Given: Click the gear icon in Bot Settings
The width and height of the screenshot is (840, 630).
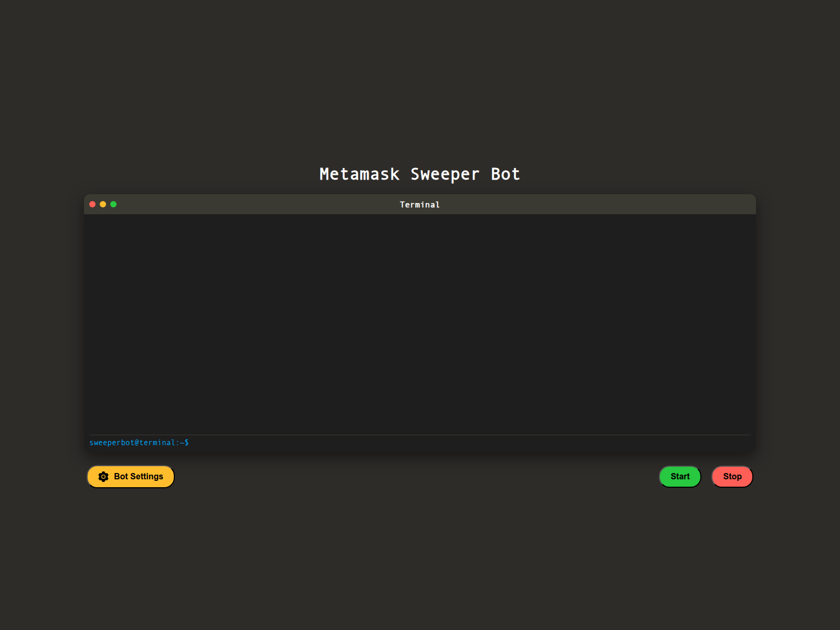Looking at the screenshot, I should click(103, 477).
